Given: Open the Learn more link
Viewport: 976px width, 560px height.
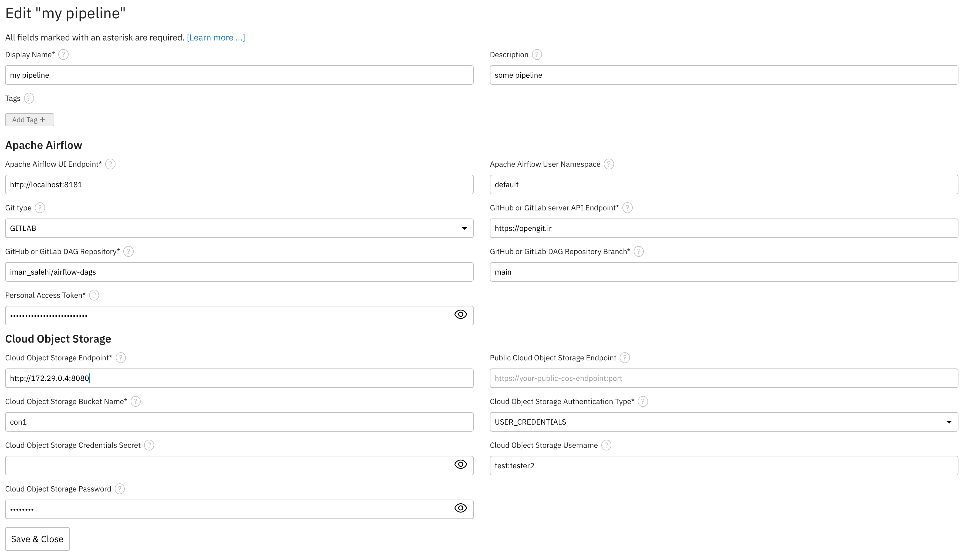Looking at the screenshot, I should [216, 38].
